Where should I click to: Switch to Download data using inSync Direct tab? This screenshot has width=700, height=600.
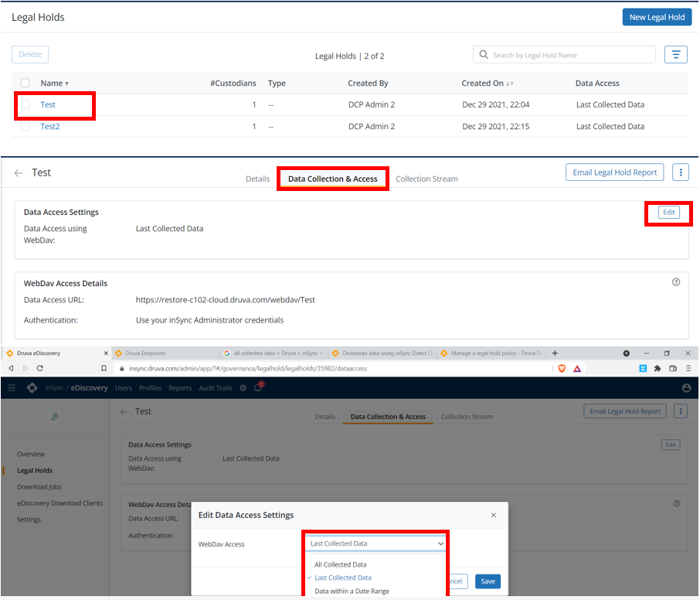tap(384, 353)
